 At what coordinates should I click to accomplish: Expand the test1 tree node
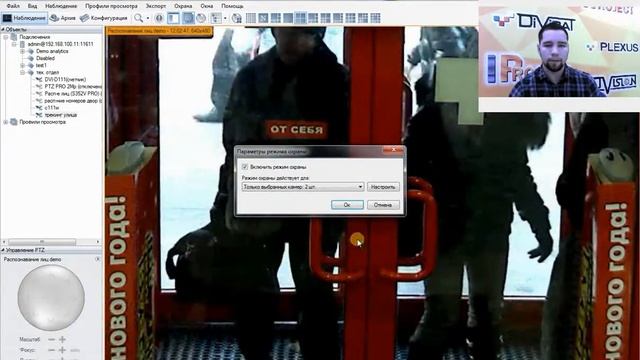[x=23, y=65]
